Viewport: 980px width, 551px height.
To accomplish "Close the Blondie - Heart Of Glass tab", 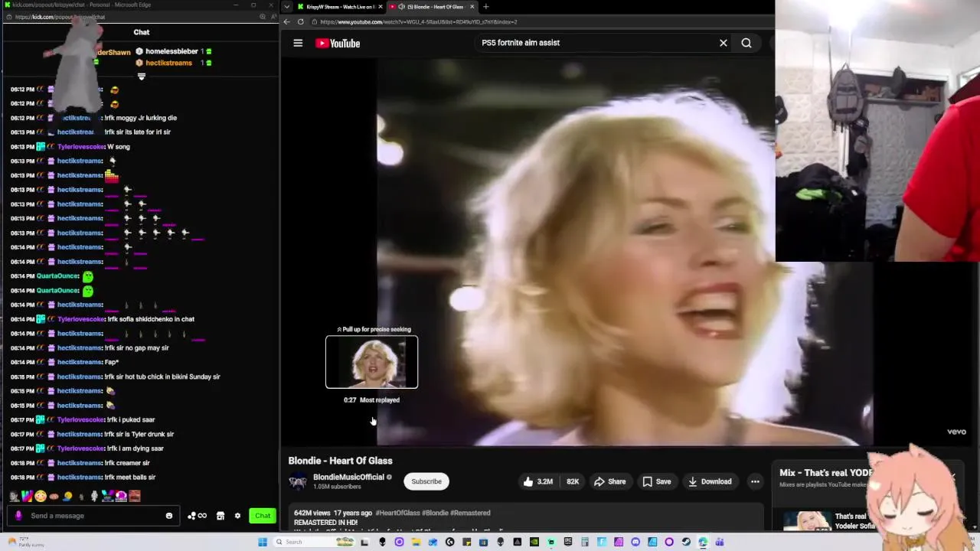I will (x=472, y=6).
